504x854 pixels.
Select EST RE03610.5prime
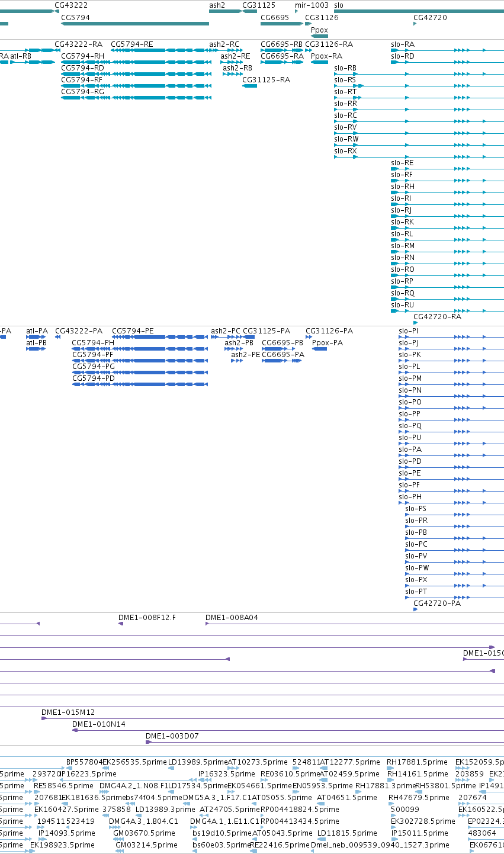click(290, 774)
